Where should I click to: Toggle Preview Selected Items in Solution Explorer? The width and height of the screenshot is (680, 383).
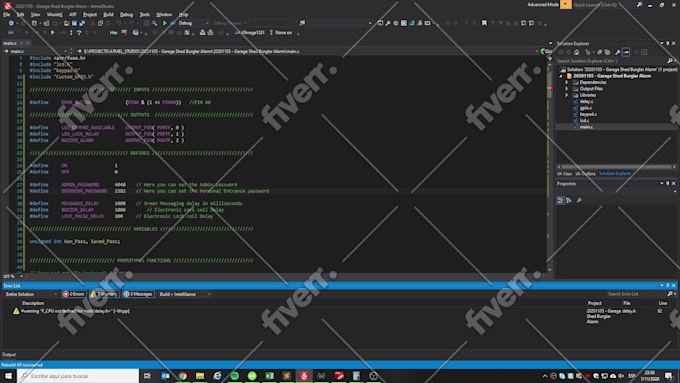[x=626, y=52]
